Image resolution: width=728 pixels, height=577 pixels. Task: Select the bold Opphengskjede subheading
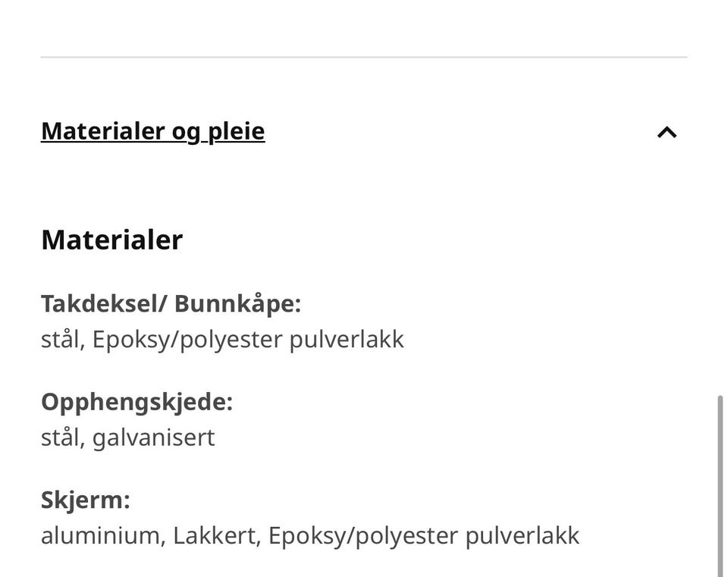coord(136,403)
